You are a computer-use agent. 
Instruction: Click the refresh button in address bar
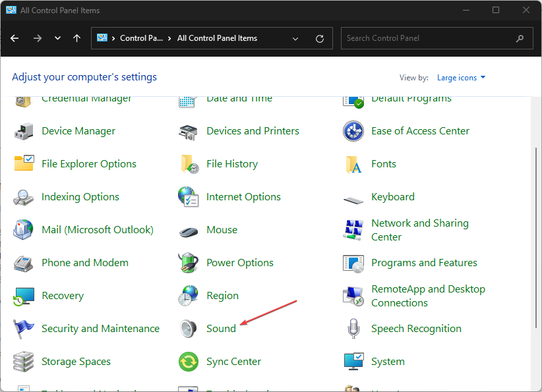point(320,38)
